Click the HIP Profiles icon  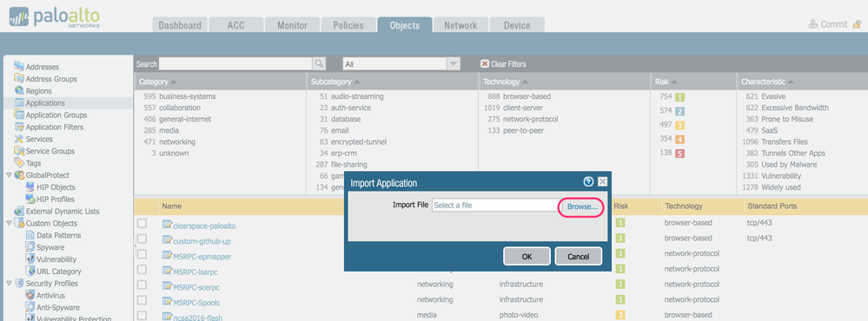coord(30,199)
